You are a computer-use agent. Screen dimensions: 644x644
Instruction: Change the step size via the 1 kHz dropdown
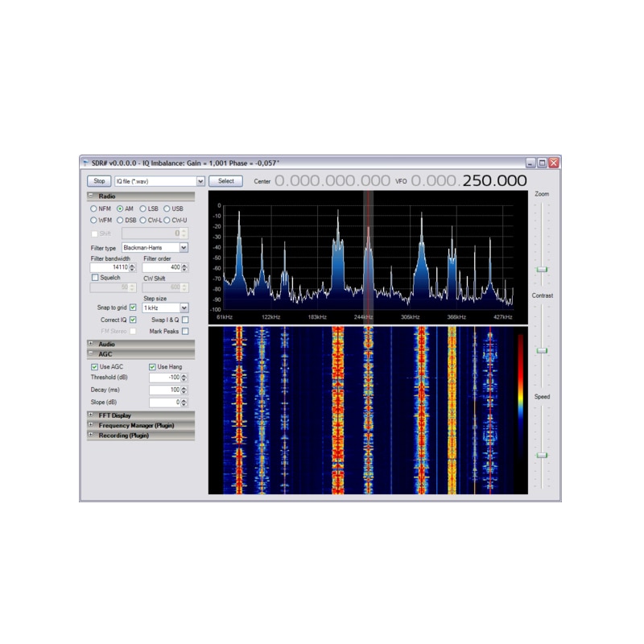coord(184,307)
